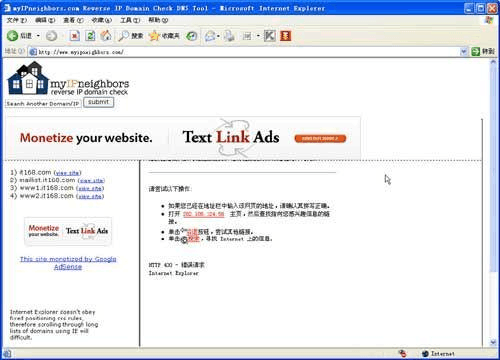
Task: Click the Edit page toolbar icon
Action: (247, 36)
